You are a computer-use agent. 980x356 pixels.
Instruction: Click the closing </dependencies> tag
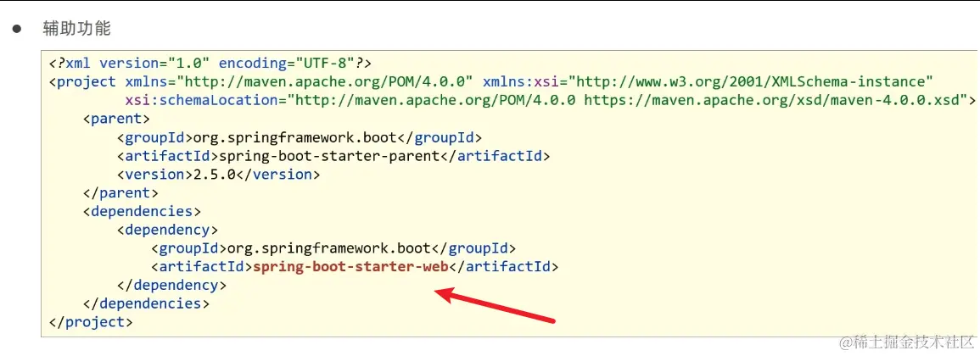click(x=146, y=303)
